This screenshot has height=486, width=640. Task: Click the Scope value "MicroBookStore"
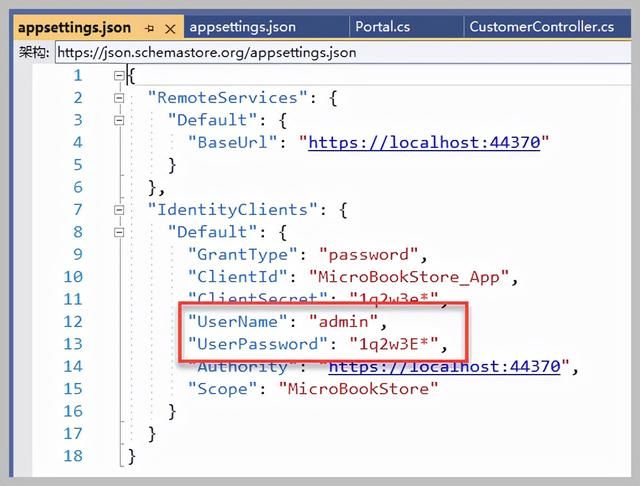358,388
